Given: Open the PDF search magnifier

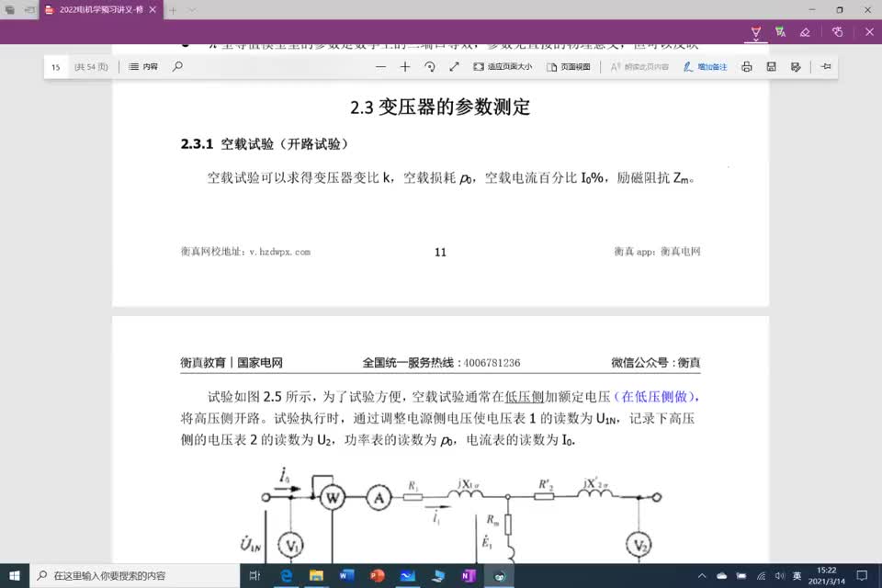Looking at the screenshot, I should tap(177, 66).
